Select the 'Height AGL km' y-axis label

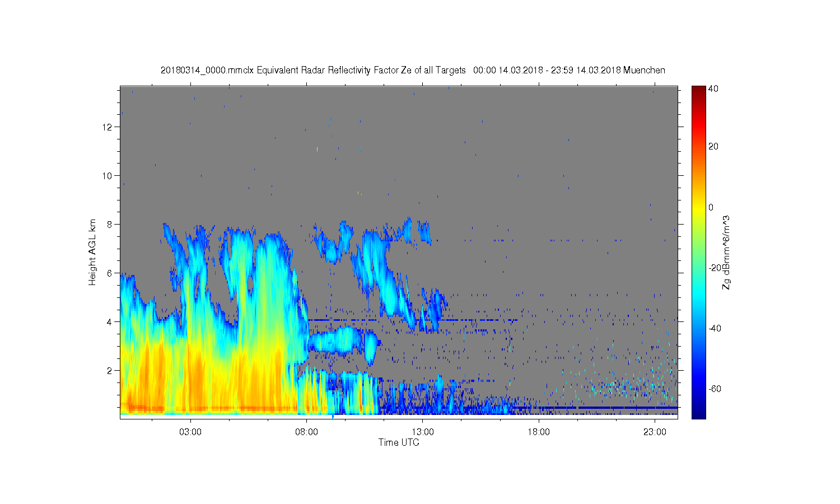[92, 252]
